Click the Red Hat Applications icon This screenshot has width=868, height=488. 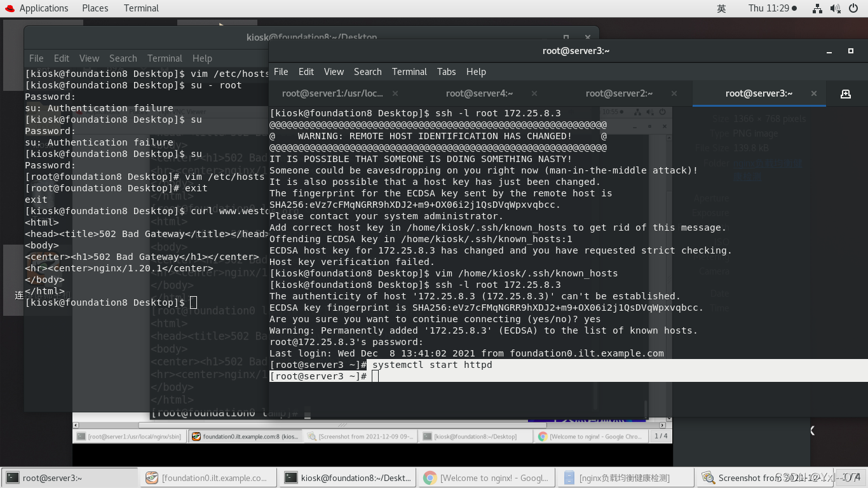(9, 8)
